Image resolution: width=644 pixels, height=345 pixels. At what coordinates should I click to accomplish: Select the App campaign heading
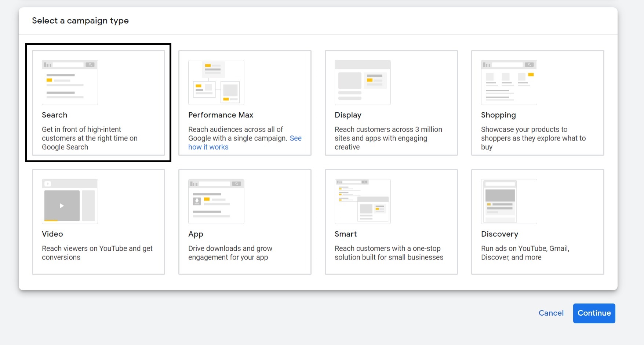pyautogui.click(x=196, y=234)
